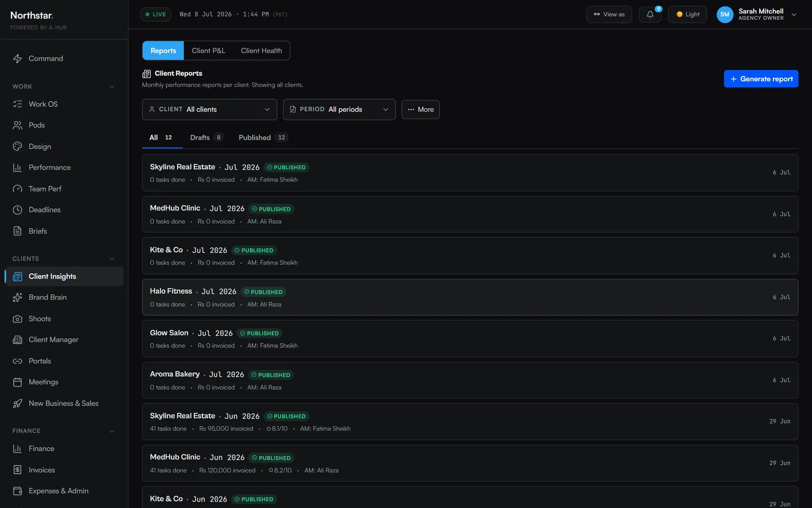This screenshot has width=812, height=508.
Task: Open Glow Salon Jul 2026 report
Action: pos(470,338)
